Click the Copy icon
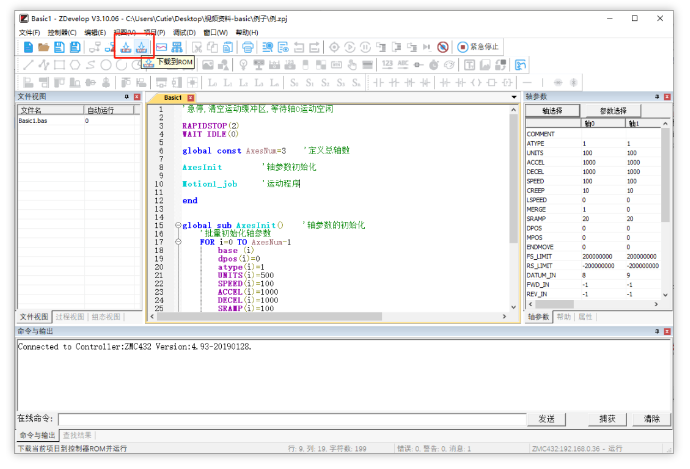This screenshot has width=690, height=469. pos(213,47)
